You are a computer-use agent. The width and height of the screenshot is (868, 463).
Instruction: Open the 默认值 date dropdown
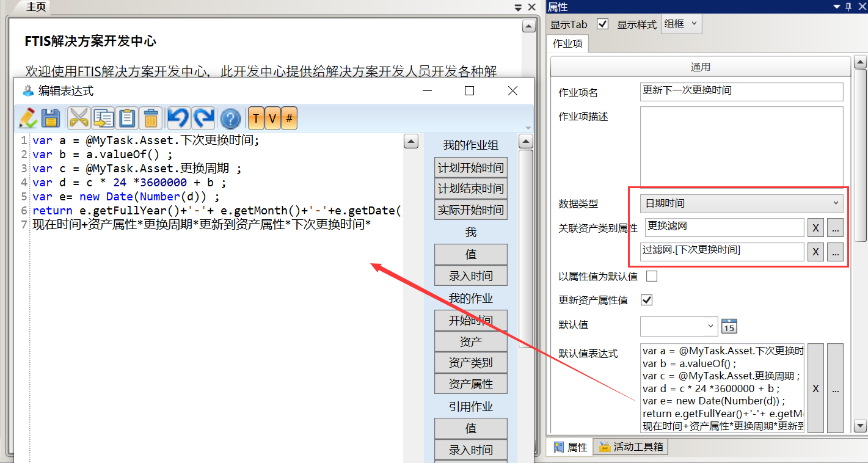click(x=710, y=326)
